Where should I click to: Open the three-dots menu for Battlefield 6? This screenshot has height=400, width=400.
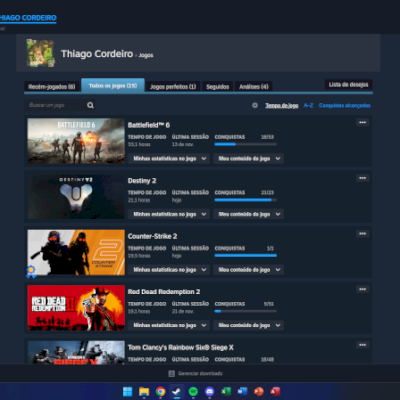tap(362, 123)
